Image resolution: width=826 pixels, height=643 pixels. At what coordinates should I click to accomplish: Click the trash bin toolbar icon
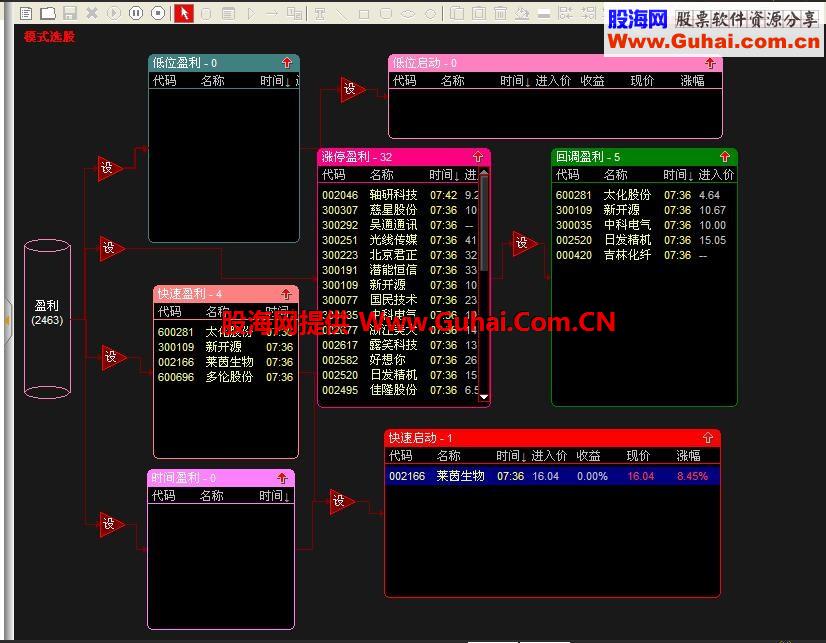[500, 13]
